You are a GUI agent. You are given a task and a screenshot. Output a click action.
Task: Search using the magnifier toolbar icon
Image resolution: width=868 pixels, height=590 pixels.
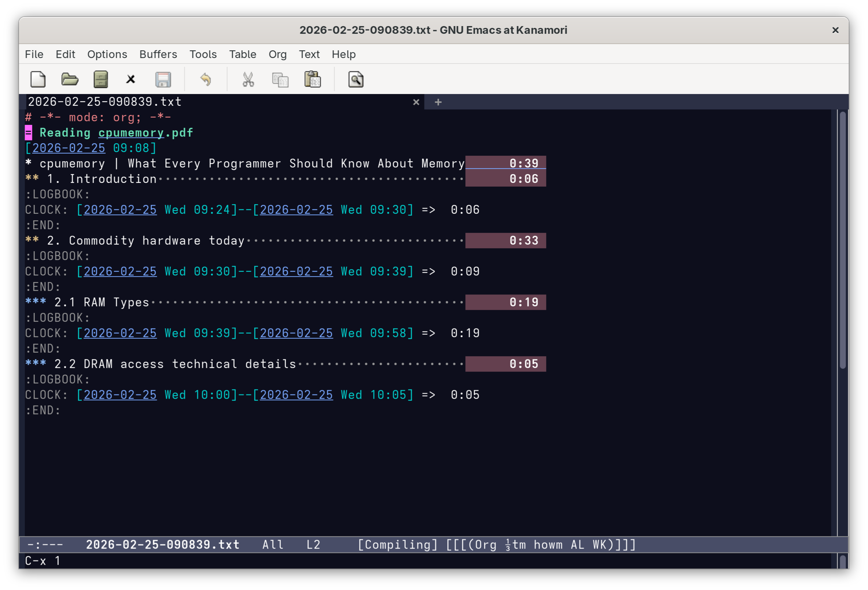pyautogui.click(x=355, y=79)
